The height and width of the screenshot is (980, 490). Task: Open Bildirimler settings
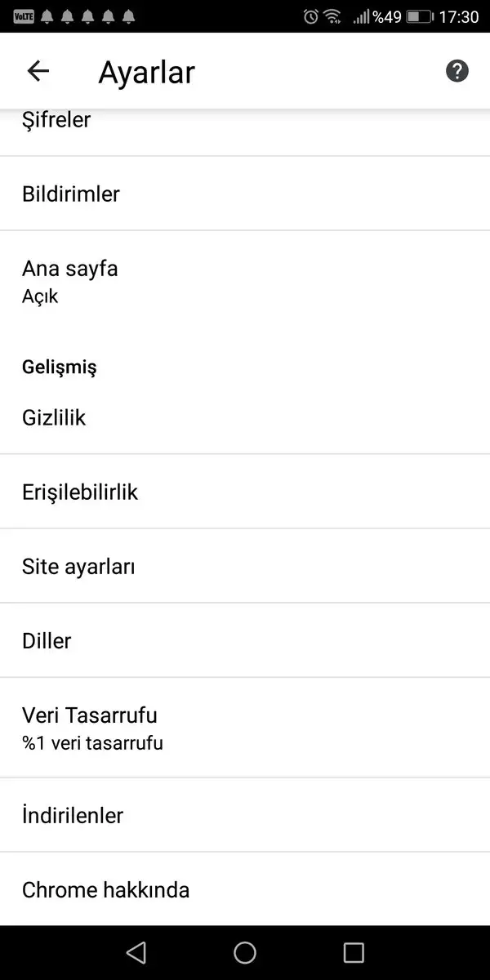click(71, 194)
